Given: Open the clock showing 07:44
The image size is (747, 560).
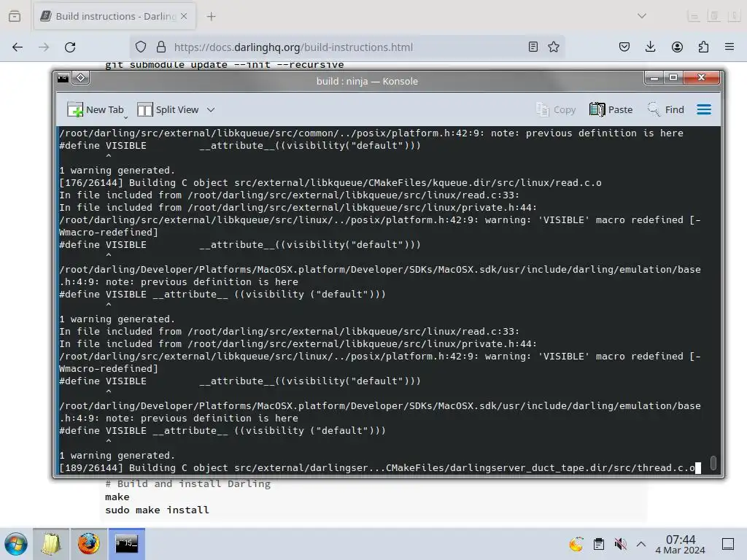Looking at the screenshot, I should point(681,544).
